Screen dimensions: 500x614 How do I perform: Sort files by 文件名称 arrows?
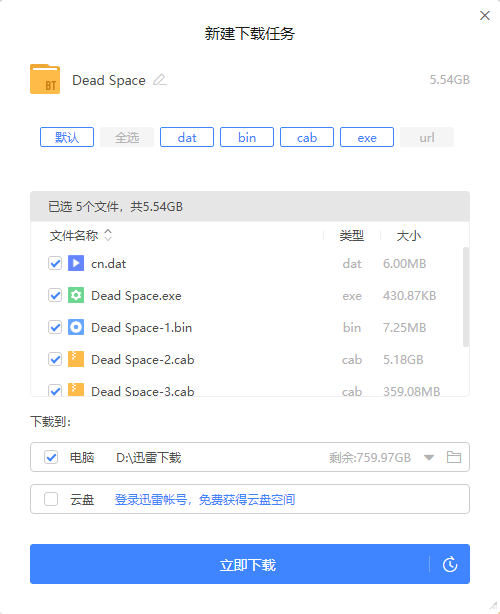(x=108, y=235)
